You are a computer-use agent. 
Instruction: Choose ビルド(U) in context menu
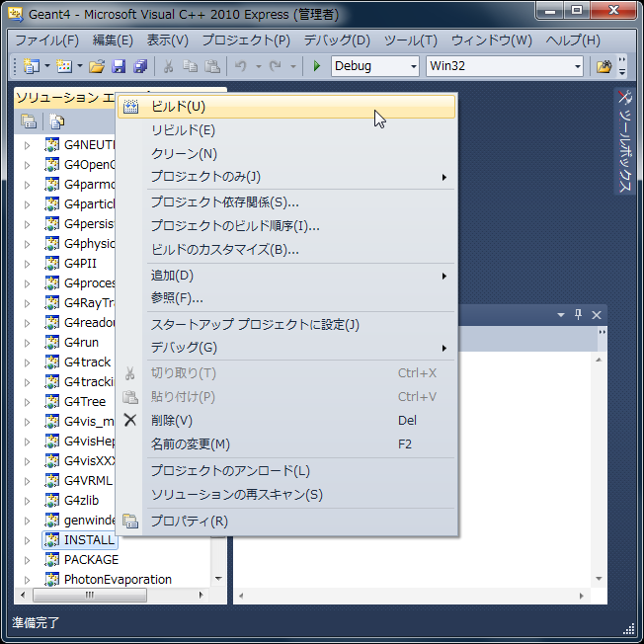pyautogui.click(x=286, y=107)
